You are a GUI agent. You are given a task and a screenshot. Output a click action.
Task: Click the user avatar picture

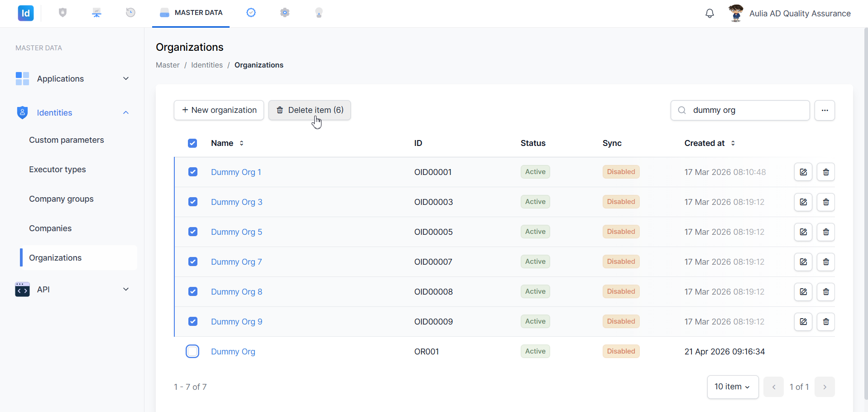point(736,13)
